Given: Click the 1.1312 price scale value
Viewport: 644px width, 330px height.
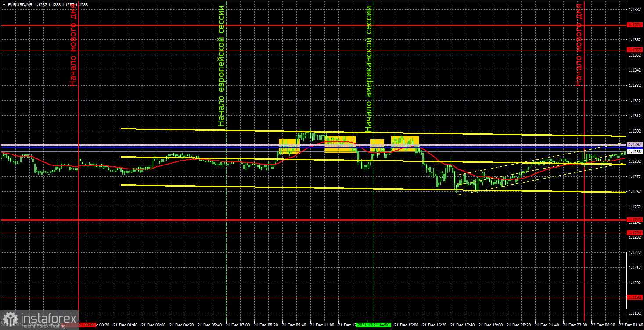Looking at the screenshot, I should click(635, 116).
